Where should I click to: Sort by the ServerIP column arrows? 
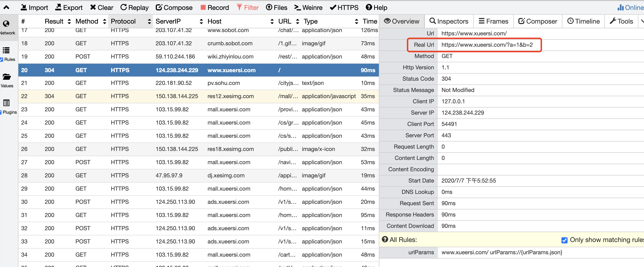tap(201, 21)
